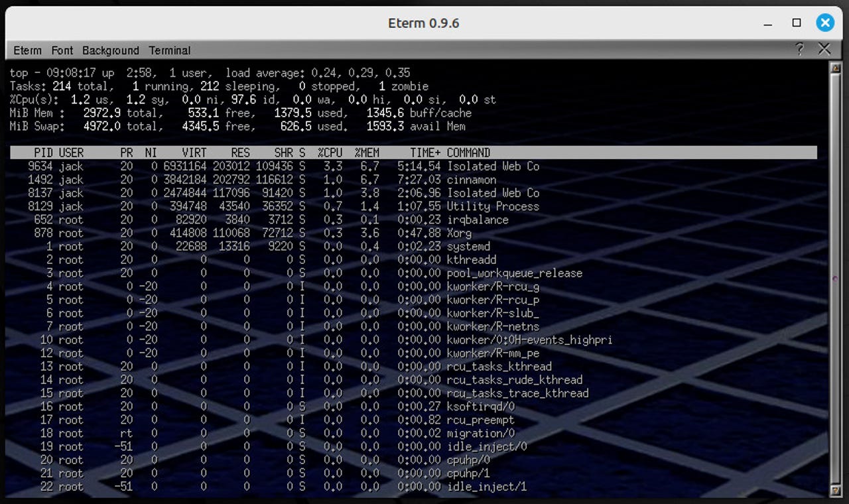
Task: Click the rcu_tasks_rude_kthread command
Action: tap(515, 379)
